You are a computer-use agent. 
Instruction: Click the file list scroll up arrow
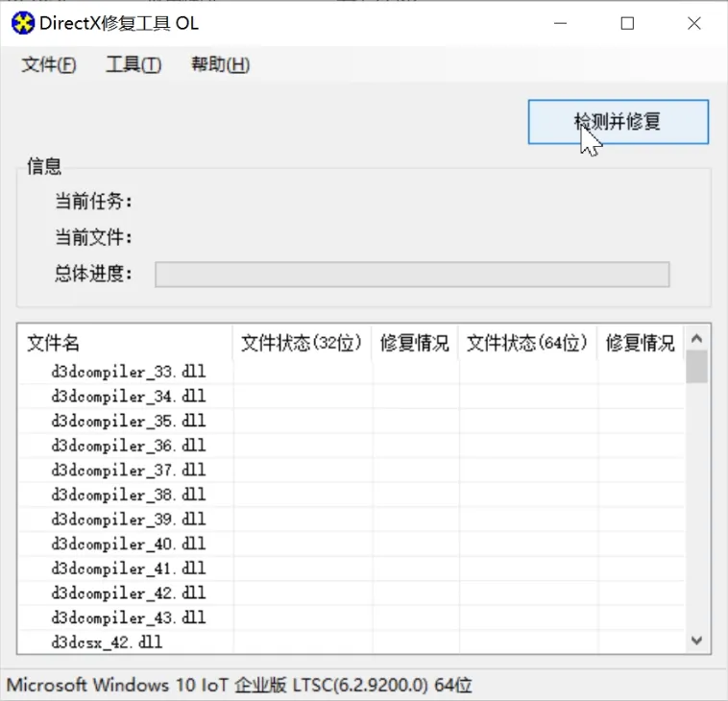tap(696, 338)
